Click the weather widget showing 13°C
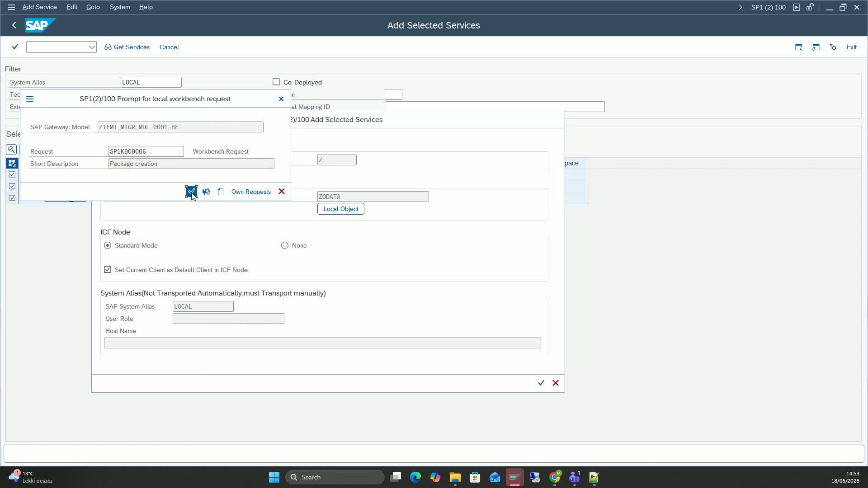Image resolution: width=868 pixels, height=488 pixels. pos(31,477)
